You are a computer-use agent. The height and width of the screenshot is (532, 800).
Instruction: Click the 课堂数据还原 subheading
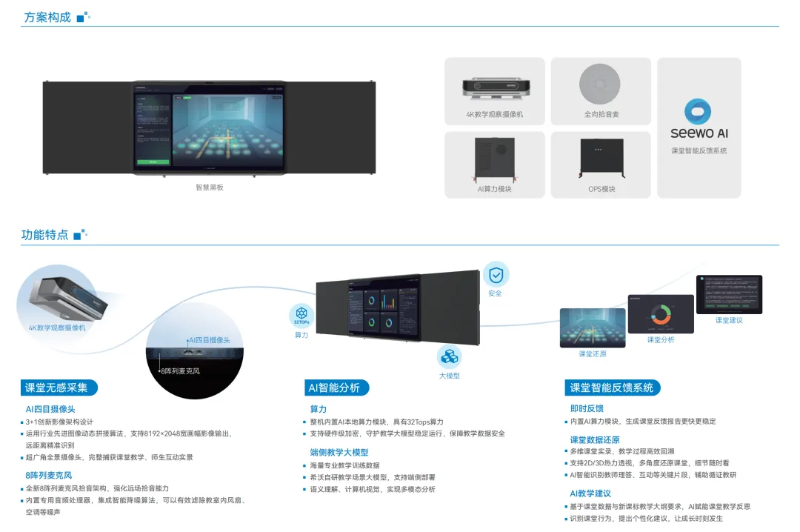(595, 440)
